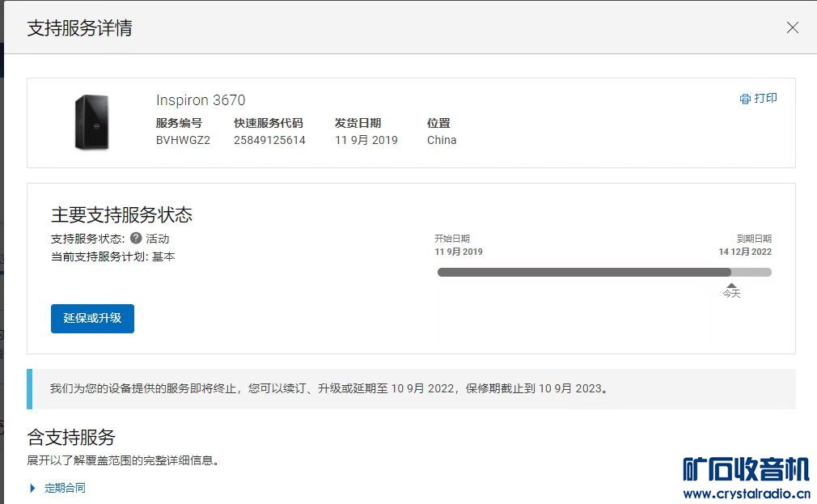Click the 发货日期 label
Viewport: 817px width, 504px height.
pos(358,123)
